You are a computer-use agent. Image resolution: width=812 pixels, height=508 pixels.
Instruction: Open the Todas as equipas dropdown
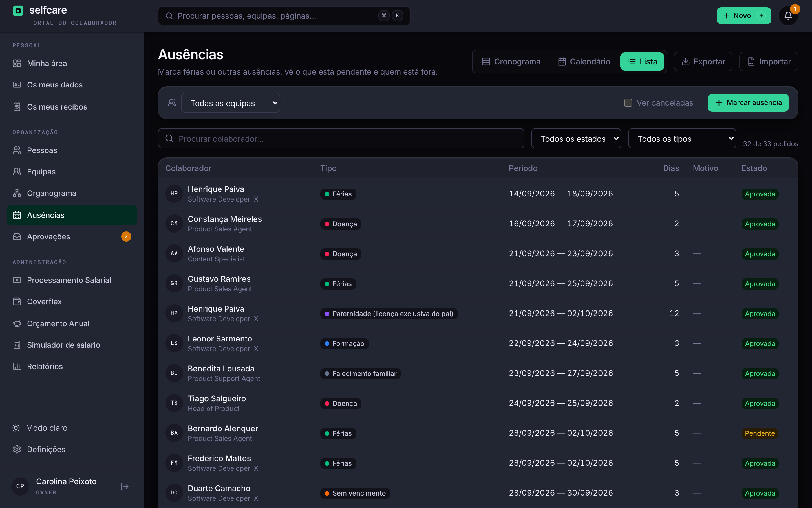click(231, 103)
